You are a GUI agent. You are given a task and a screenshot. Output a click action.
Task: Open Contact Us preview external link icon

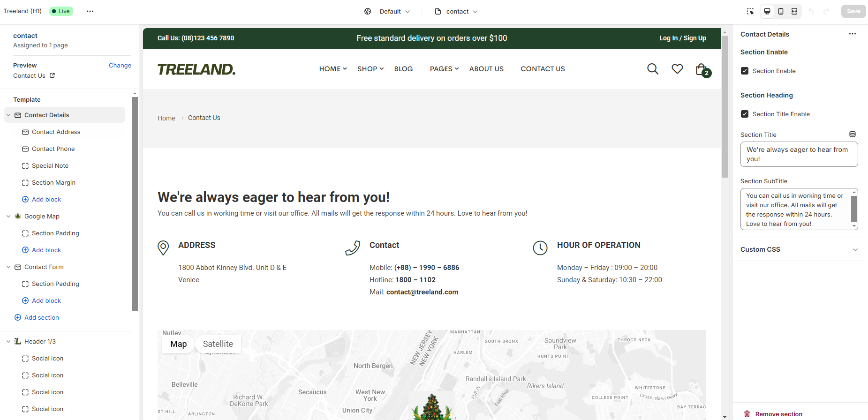52,75
